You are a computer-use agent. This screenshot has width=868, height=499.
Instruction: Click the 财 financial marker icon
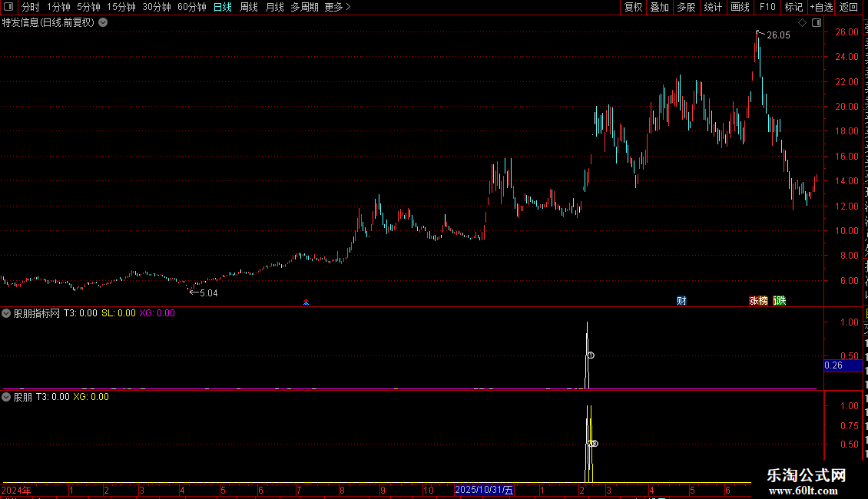pyautogui.click(x=681, y=300)
